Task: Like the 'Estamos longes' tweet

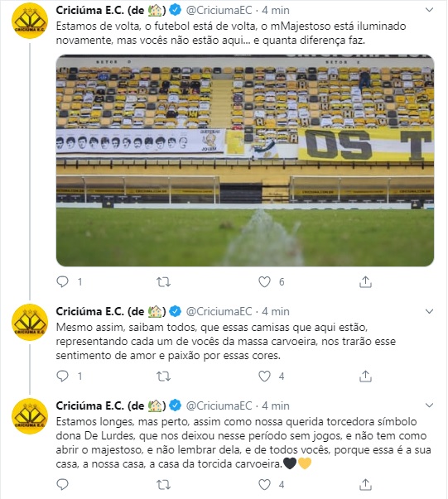Action: point(264,485)
